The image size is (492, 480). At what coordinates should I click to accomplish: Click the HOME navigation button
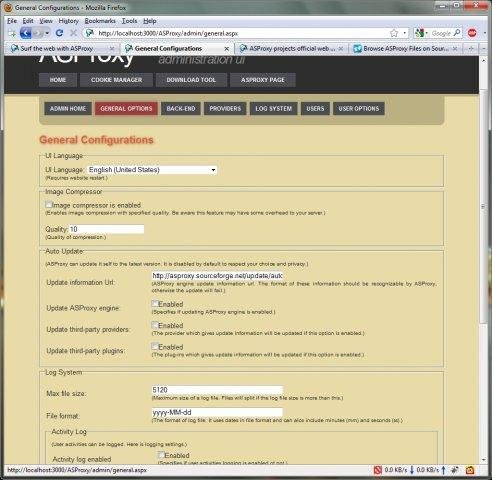58,80
